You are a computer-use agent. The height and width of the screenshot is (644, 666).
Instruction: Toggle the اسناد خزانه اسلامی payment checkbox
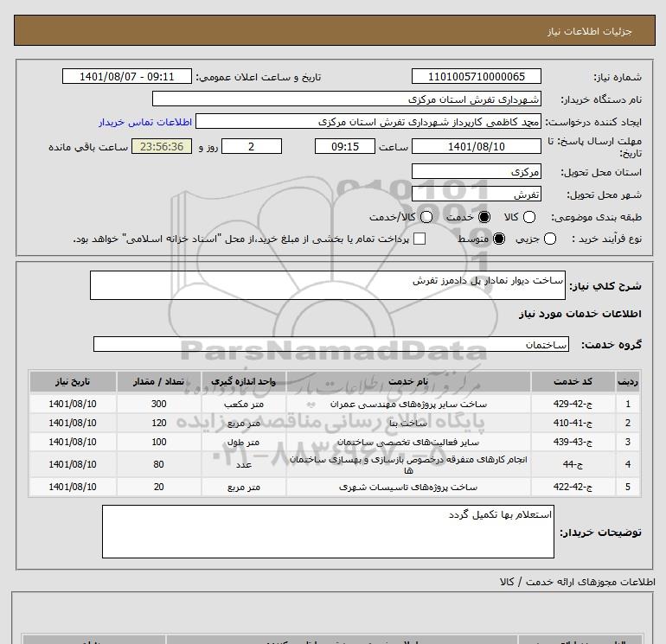point(419,239)
